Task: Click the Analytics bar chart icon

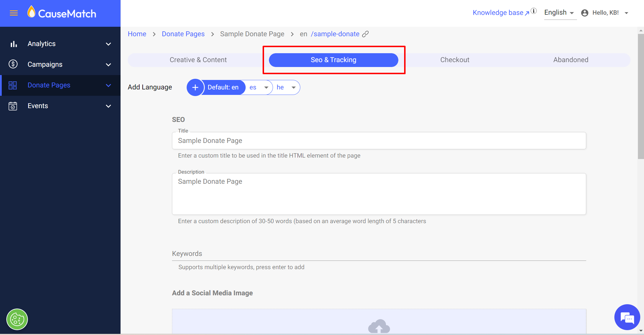Action: (14, 44)
